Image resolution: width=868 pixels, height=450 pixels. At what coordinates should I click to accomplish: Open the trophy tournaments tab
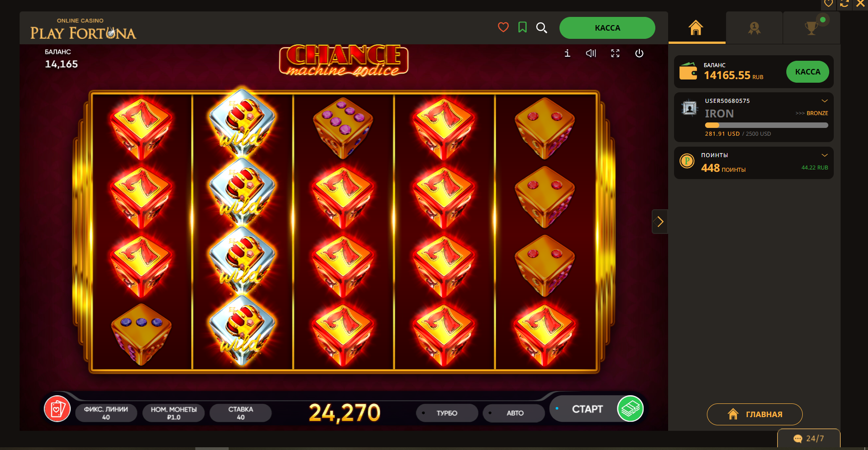point(811,28)
